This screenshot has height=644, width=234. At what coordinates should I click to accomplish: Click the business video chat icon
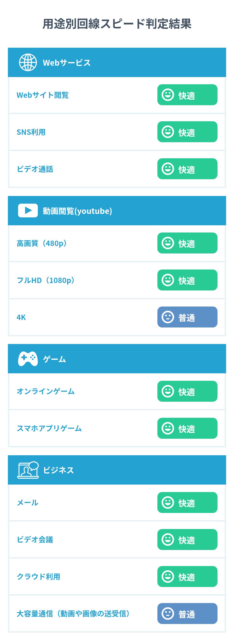[28, 470]
